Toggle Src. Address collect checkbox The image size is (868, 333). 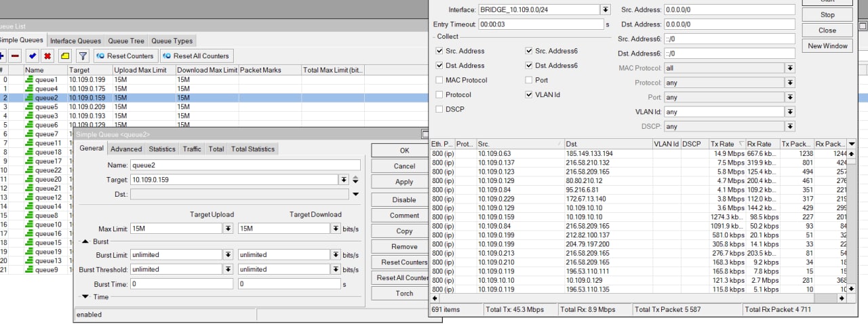pyautogui.click(x=439, y=51)
